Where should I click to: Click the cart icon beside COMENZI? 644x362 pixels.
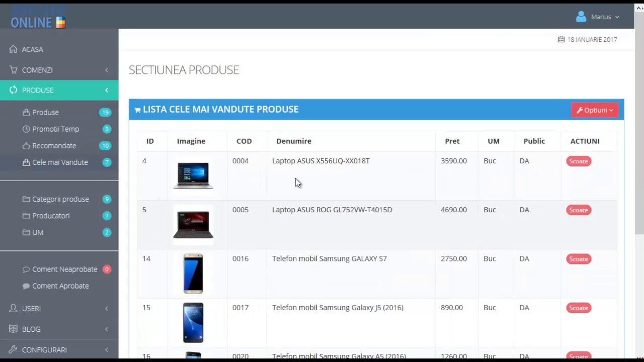[13, 70]
